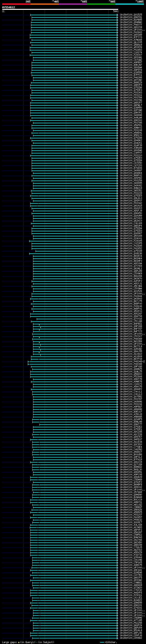The width and height of the screenshot is (146, 644).
Task: Select the UniRef100_B7FIY3 label
Action: point(131,37)
